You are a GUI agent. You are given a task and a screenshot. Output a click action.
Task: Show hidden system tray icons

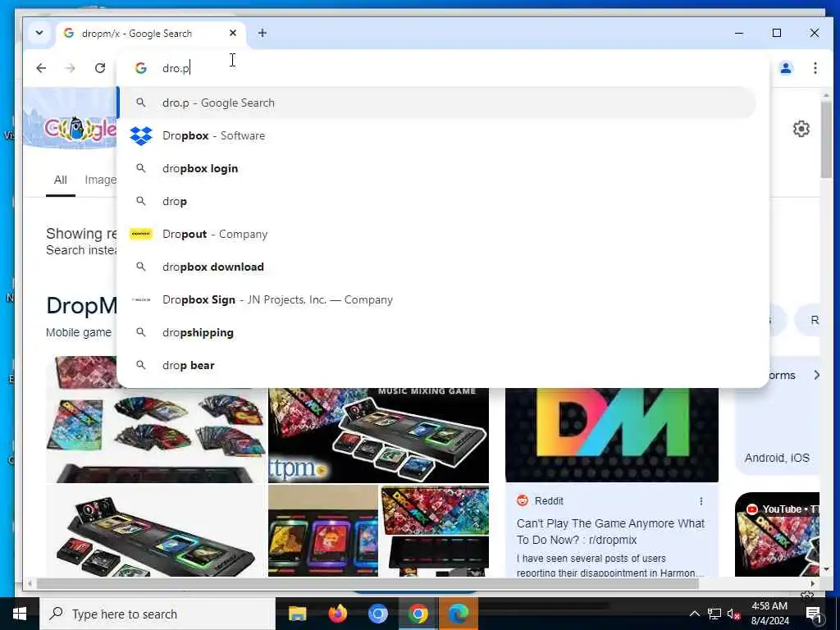694,614
